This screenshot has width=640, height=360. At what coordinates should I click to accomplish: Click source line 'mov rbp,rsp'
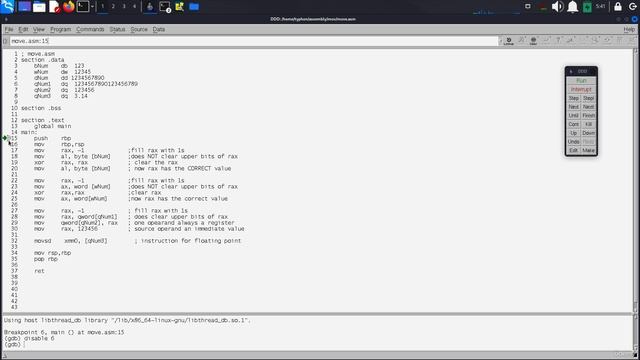59,144
